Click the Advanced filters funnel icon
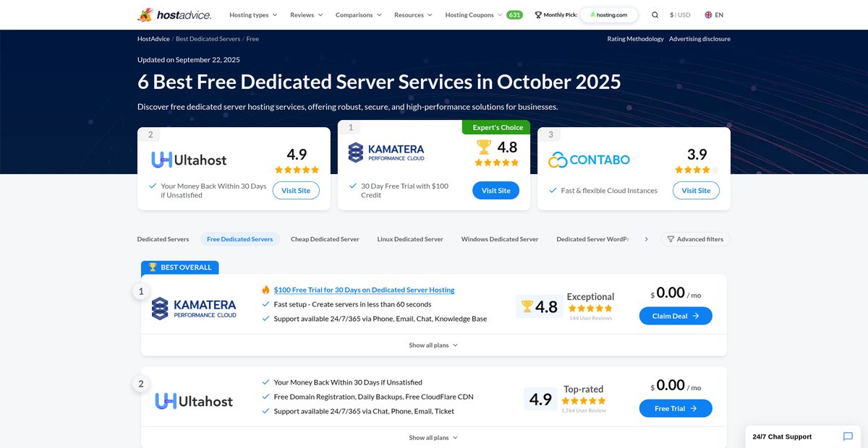The height and width of the screenshot is (448, 868). (671, 239)
